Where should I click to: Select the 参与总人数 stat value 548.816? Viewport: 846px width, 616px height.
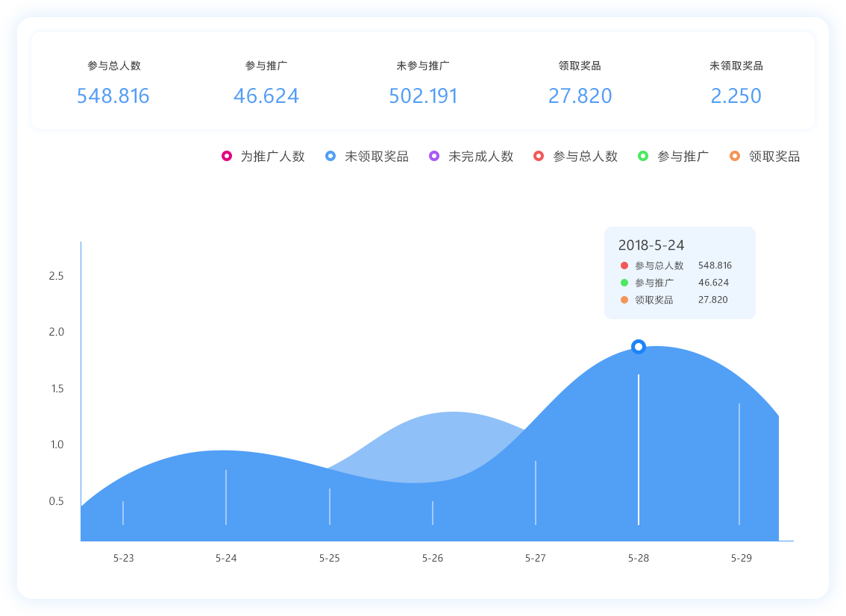113,96
